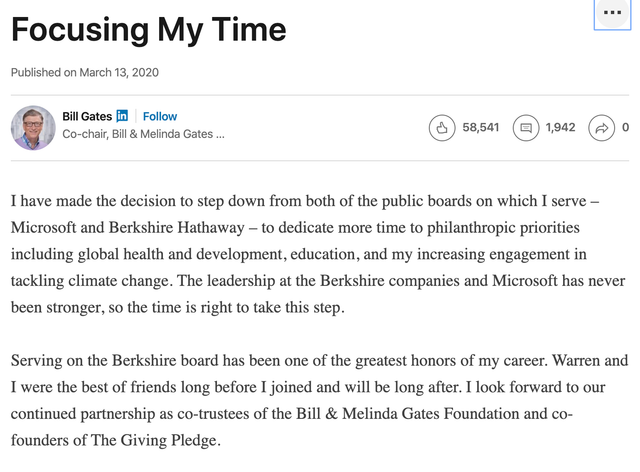Open the 1,942 comments count
The height and width of the screenshot is (472, 640).
[x=560, y=127]
